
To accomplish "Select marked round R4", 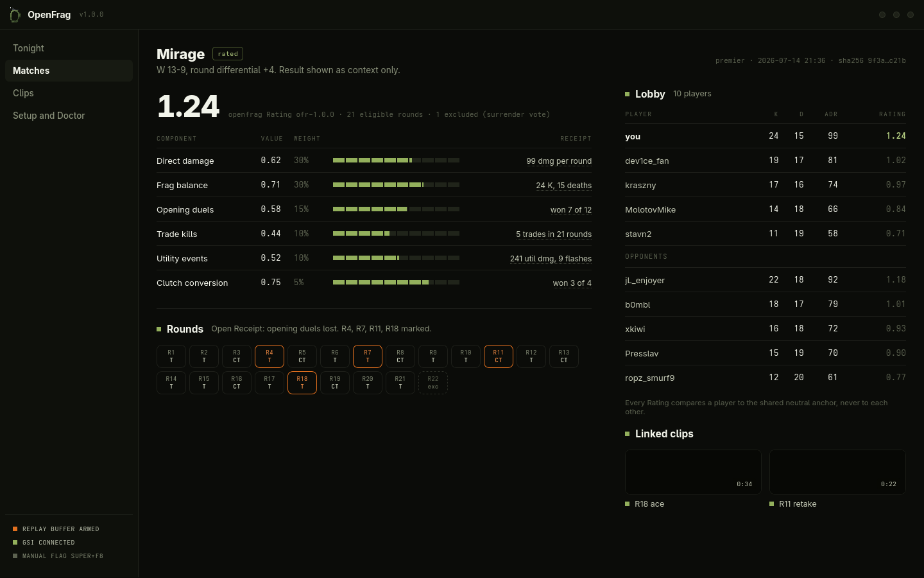I will pyautogui.click(x=269, y=356).
